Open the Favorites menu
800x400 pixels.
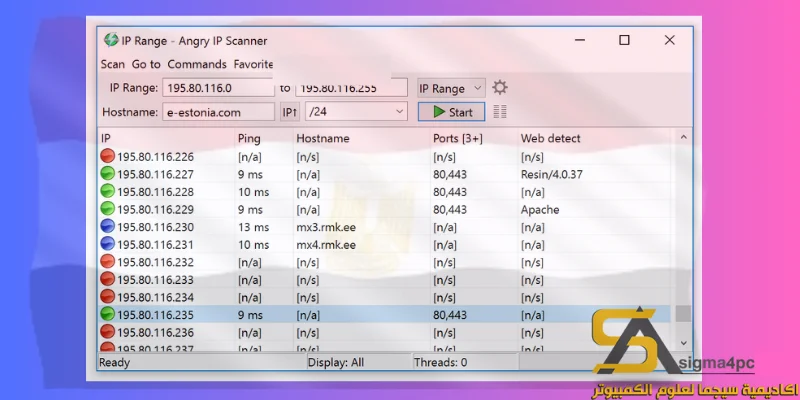pos(253,64)
